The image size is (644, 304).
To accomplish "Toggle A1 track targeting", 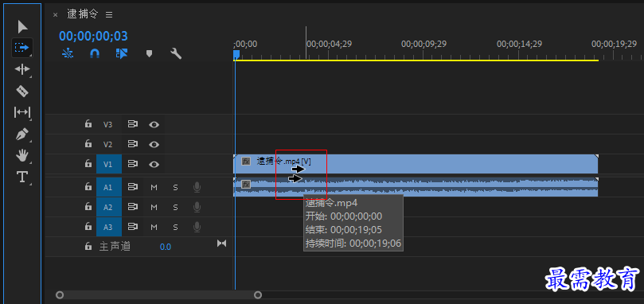I will [x=108, y=187].
